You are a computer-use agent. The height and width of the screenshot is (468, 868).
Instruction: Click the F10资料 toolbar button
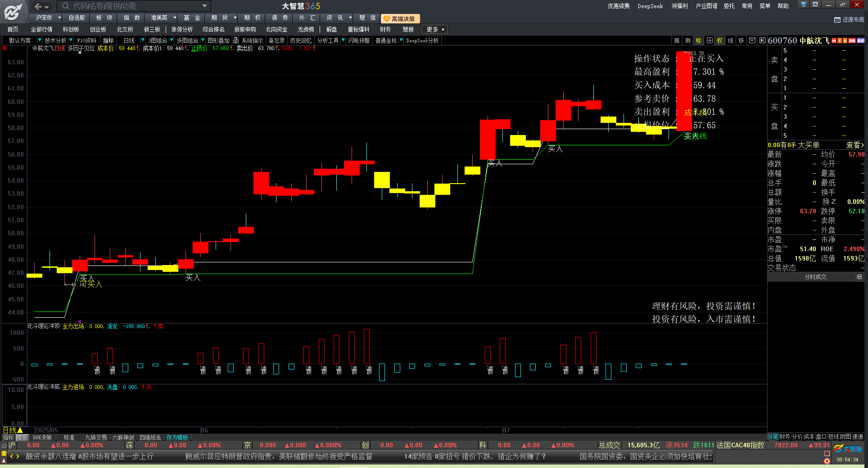point(86,40)
